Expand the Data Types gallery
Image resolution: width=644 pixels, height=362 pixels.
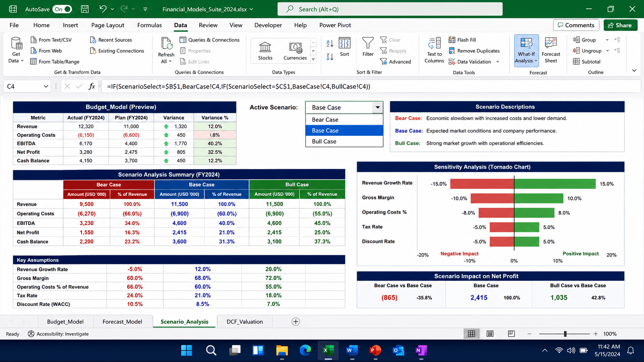[x=313, y=59]
